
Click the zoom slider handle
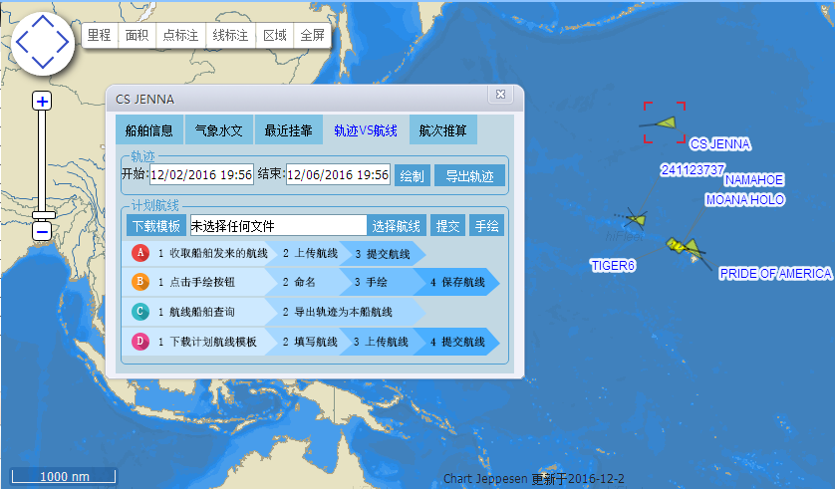(42, 215)
